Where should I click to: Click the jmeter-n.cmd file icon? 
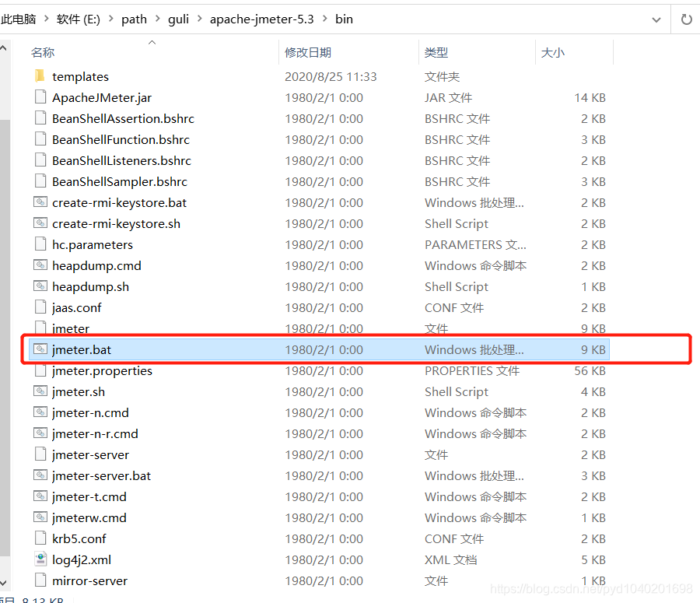pyautogui.click(x=40, y=412)
